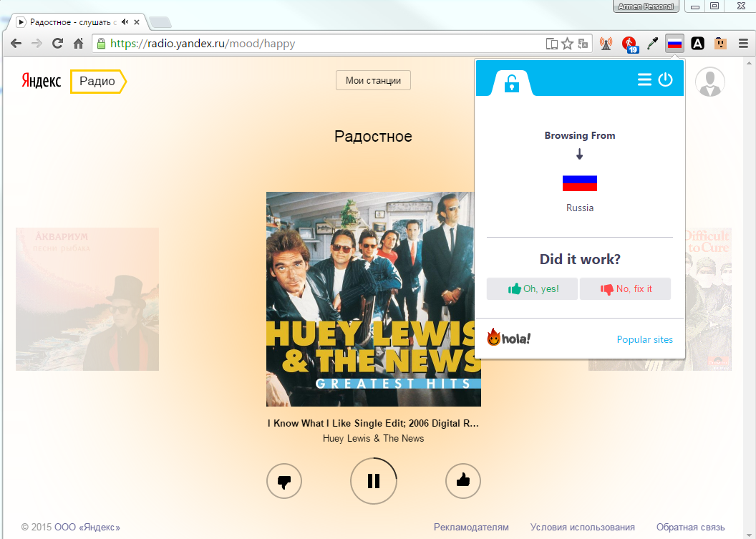Viewport: 756px width, 539px height.
Task: Click Huey Lewis album cover
Action: [374, 299]
